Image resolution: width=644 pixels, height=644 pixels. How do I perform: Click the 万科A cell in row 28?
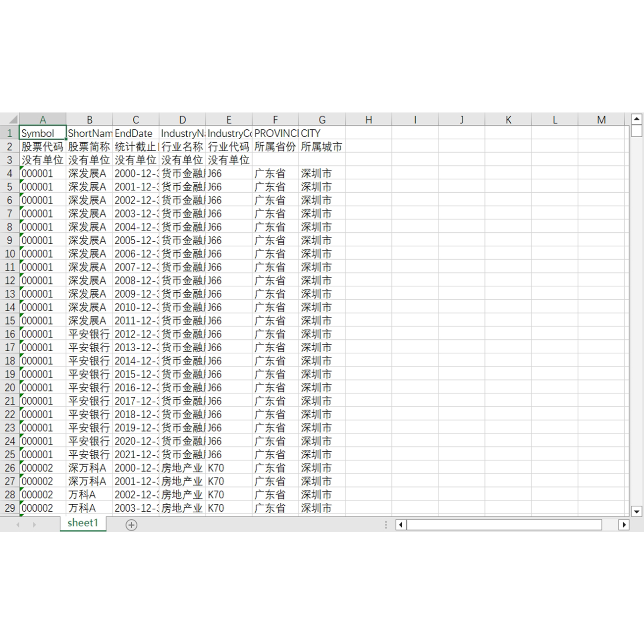pos(89,494)
